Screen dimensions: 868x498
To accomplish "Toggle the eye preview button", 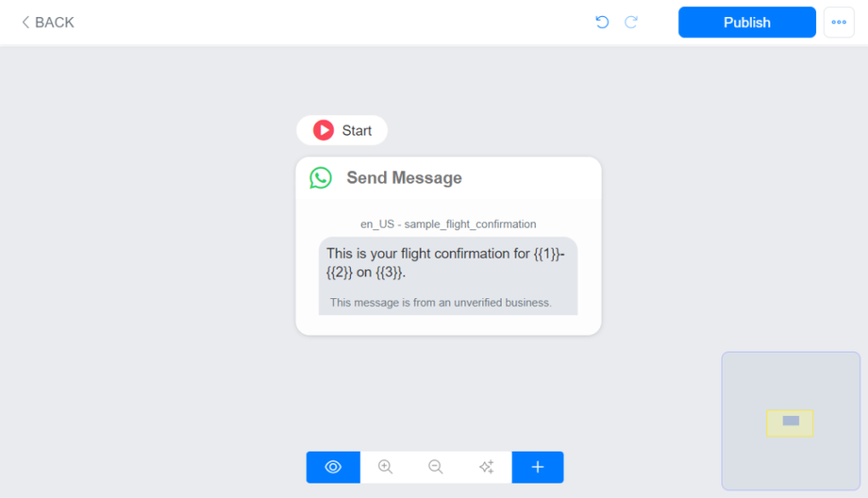I will [333, 467].
